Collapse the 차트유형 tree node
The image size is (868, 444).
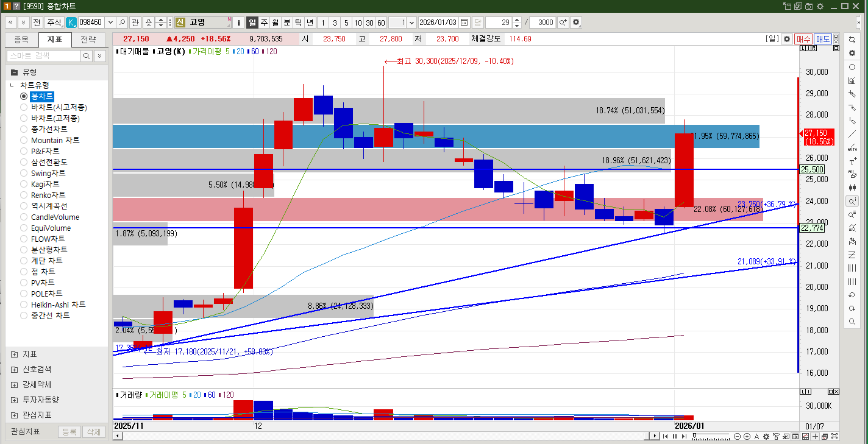coord(12,85)
